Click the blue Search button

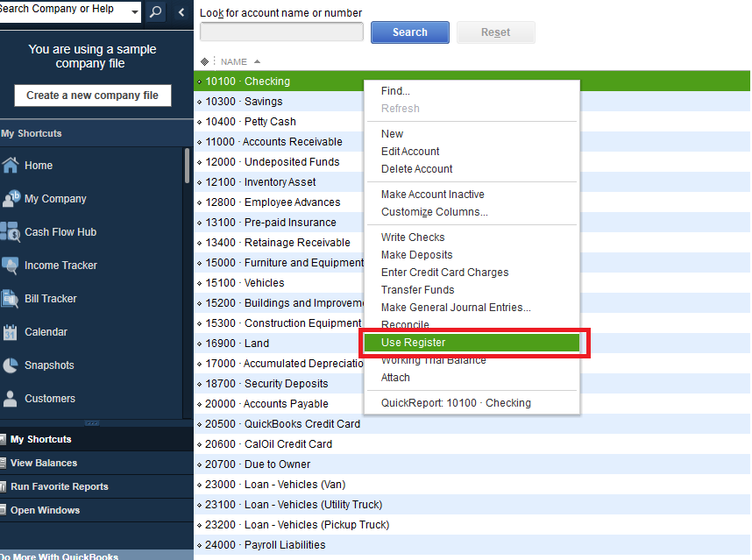[410, 32]
